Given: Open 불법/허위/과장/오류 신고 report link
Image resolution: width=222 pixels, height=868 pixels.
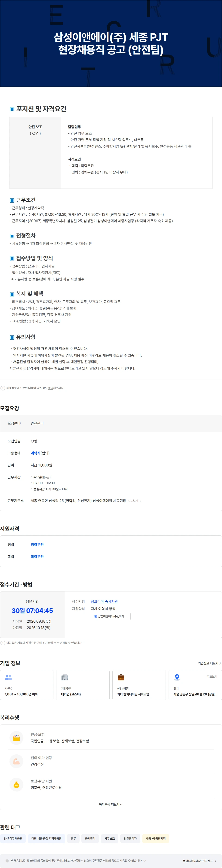Looking at the screenshot, I should [199, 861].
